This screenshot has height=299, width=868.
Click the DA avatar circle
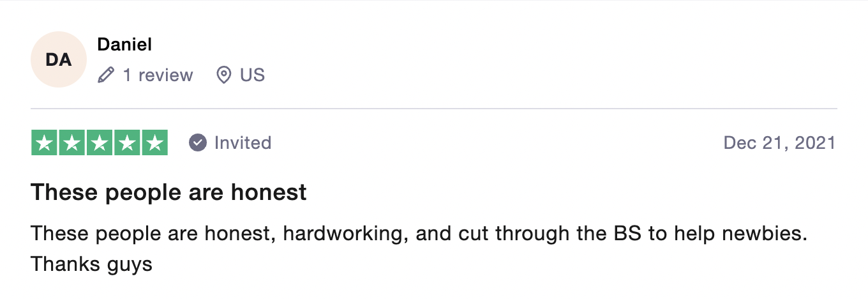tap(58, 59)
